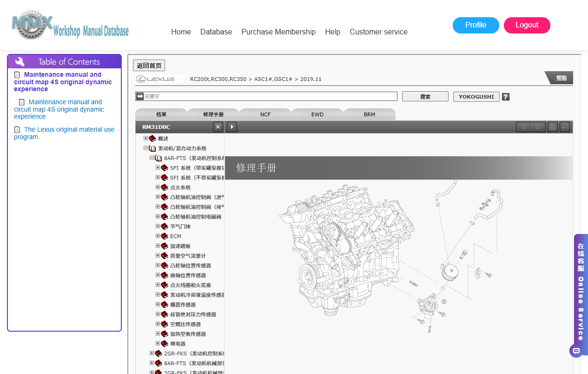Click the 关键字 keyword search field
Screen dimensions: 588x374
pyautogui.click(x=271, y=96)
